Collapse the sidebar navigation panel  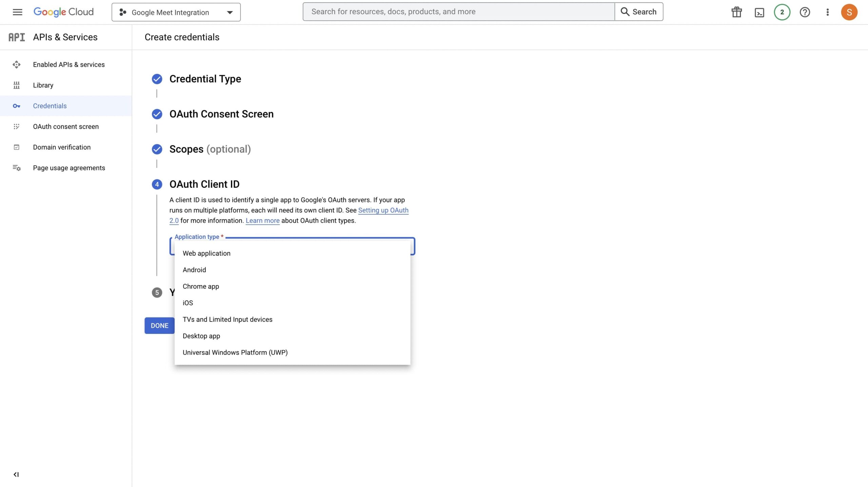pos(16,474)
